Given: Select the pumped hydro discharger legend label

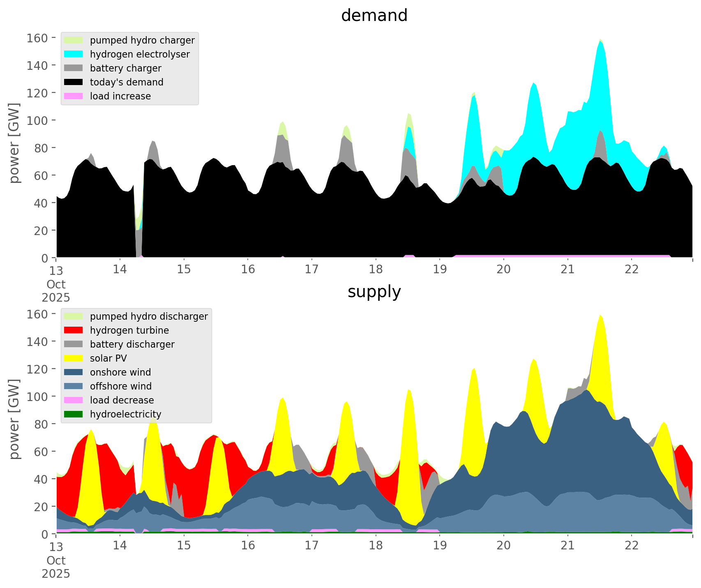Looking at the screenshot, I should pos(149,316).
